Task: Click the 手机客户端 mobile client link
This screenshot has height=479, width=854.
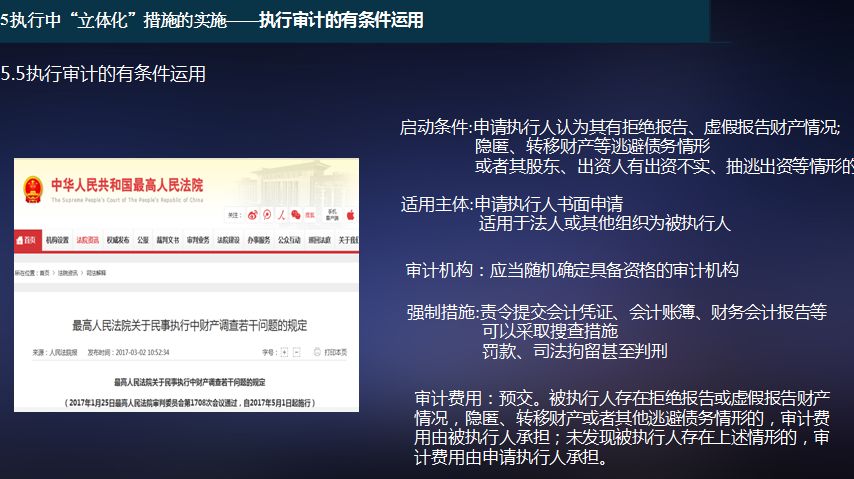Action: [332, 215]
